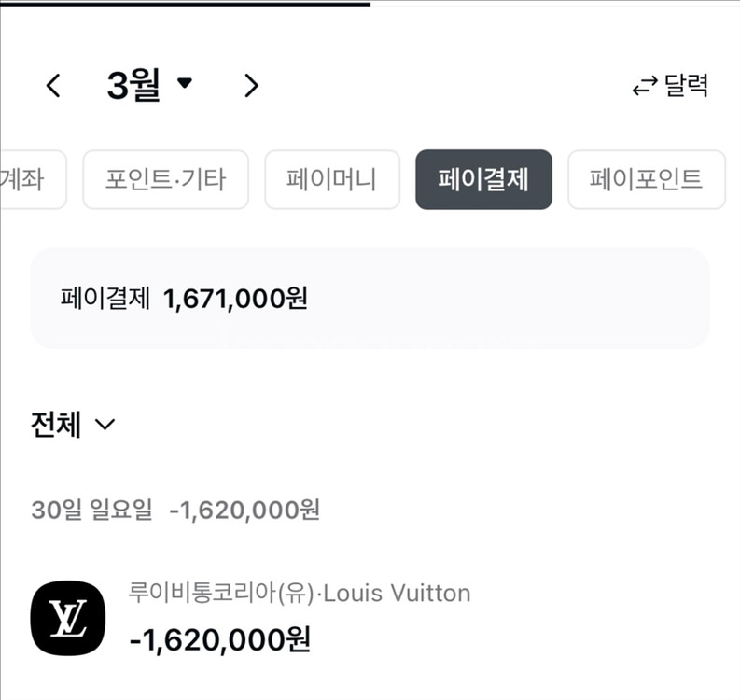Select the 페이머니 filter chip

coord(332,179)
